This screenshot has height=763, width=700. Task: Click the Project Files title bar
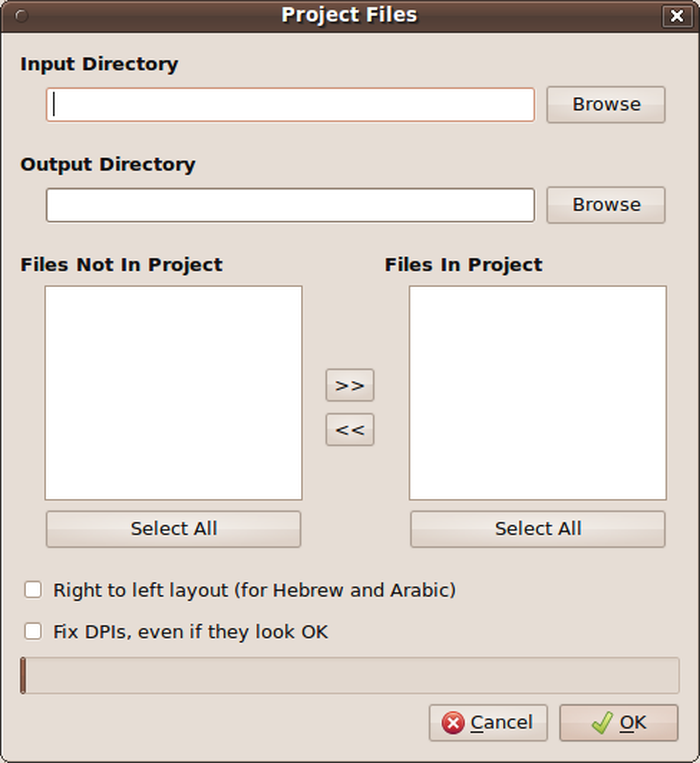(349, 16)
